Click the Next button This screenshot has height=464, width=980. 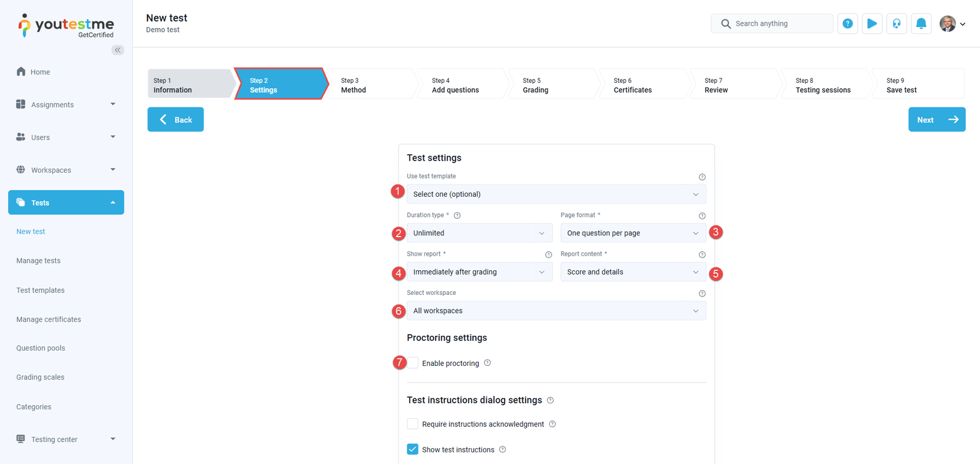coord(936,120)
